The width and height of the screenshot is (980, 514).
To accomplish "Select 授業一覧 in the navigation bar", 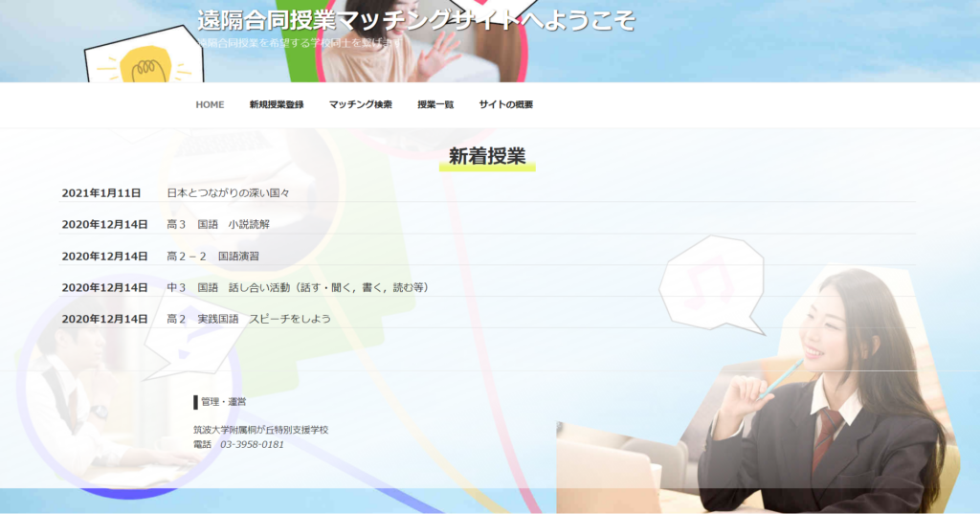I will pos(435,104).
